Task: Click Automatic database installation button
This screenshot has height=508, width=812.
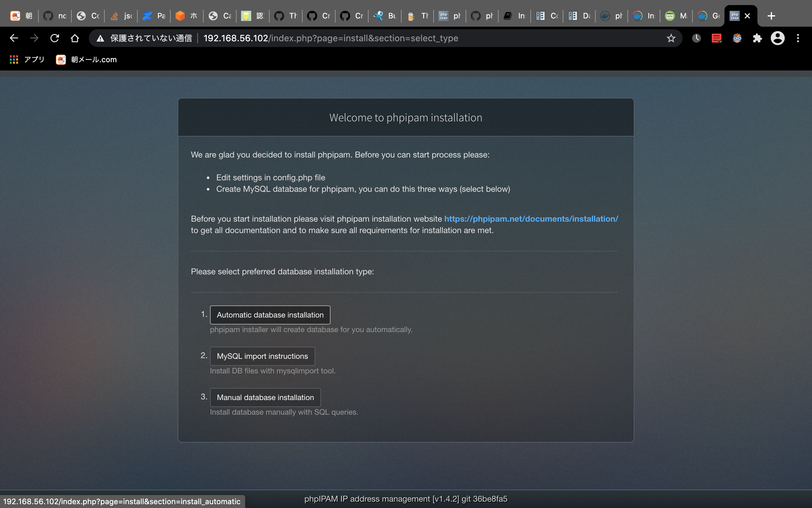Action: (x=270, y=315)
